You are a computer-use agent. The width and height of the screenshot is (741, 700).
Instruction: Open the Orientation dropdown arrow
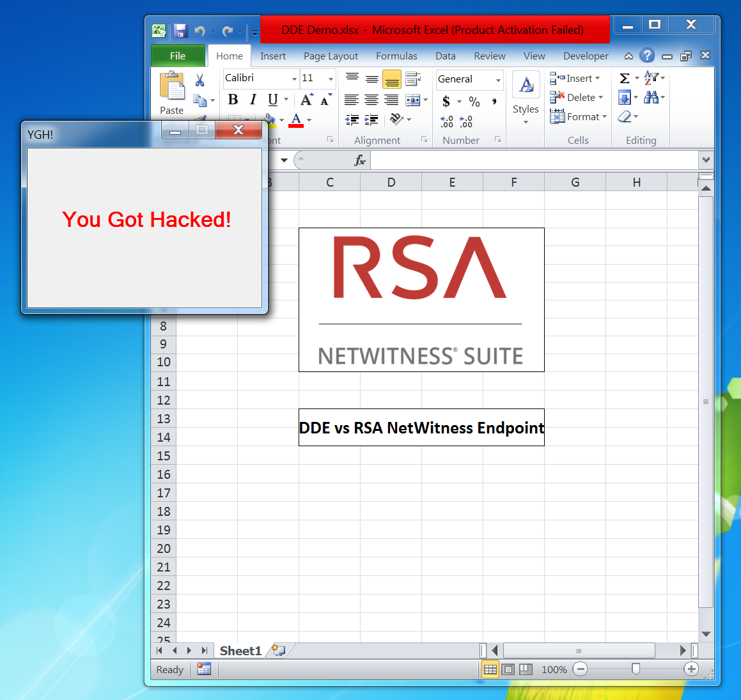point(409,120)
